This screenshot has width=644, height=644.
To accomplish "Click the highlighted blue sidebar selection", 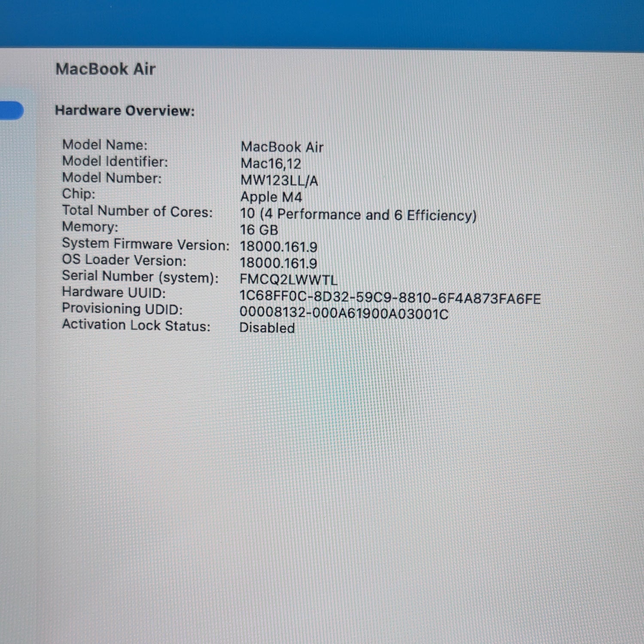I will (11, 110).
